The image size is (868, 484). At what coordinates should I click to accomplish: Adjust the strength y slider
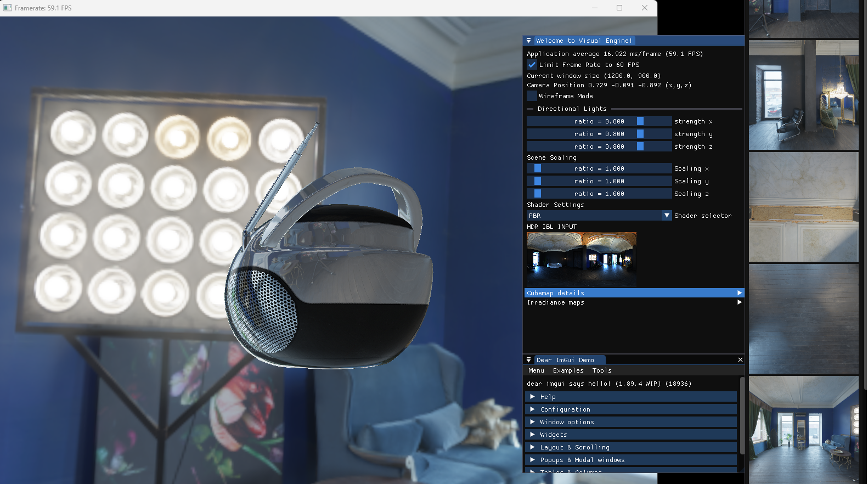click(599, 134)
